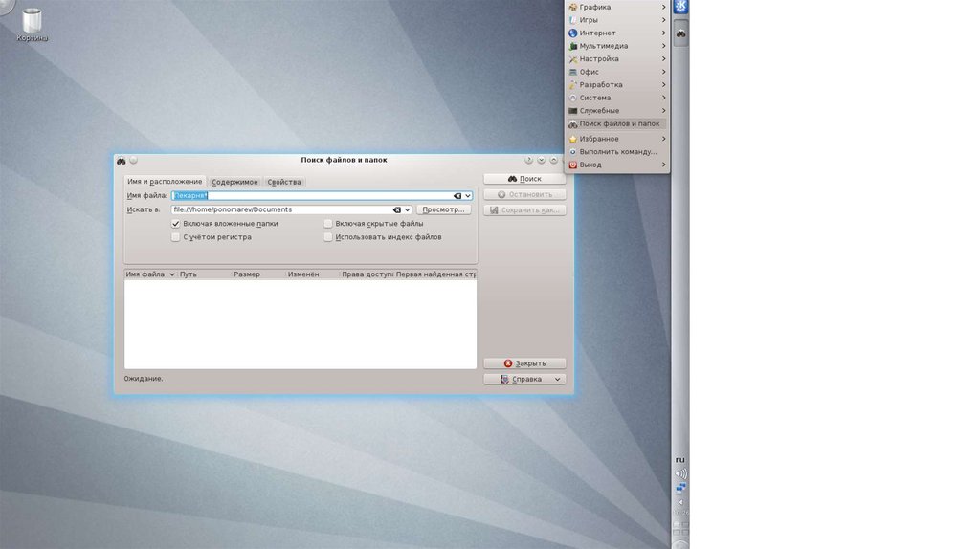Image resolution: width=980 pixels, height=549 pixels.
Task: Clear the Искать в path with the clear icon
Action: tap(396, 209)
